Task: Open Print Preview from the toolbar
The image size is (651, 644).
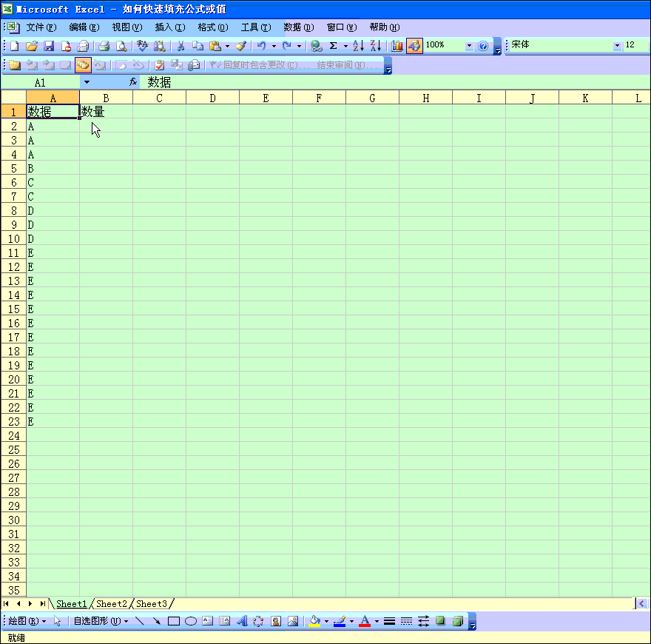Action: (121, 46)
